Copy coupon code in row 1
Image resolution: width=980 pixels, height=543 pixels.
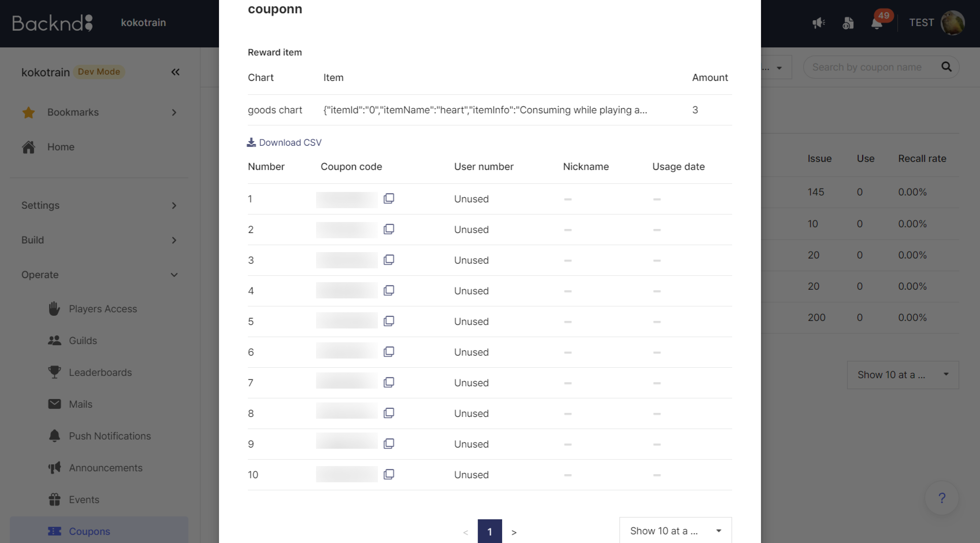(x=388, y=198)
